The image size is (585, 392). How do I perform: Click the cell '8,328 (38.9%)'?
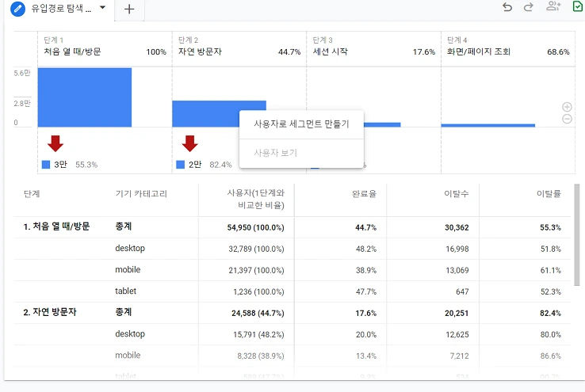tap(261, 356)
